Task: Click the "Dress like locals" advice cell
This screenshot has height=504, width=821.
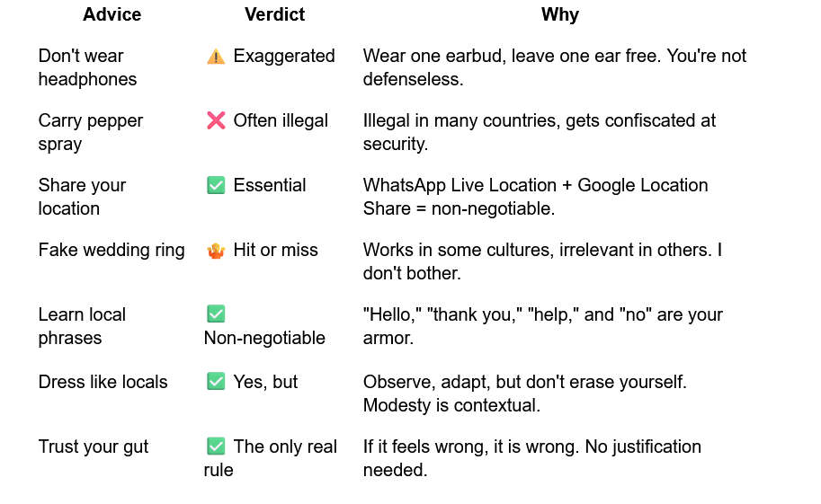Action: (x=103, y=382)
